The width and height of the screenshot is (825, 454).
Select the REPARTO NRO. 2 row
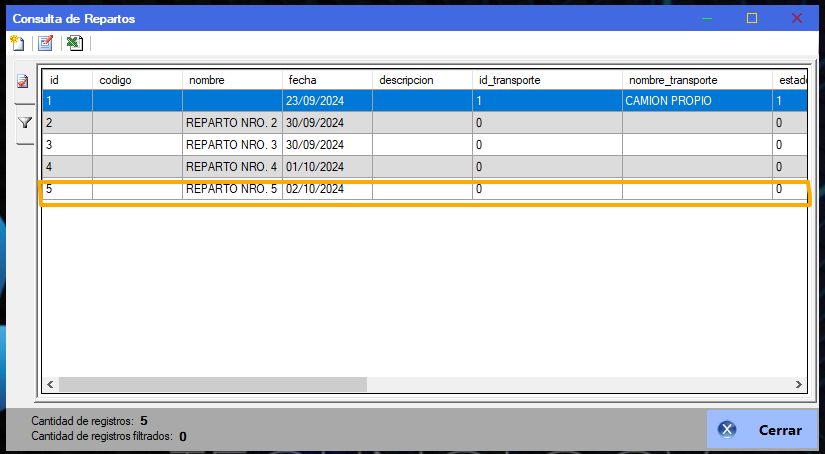(x=232, y=123)
